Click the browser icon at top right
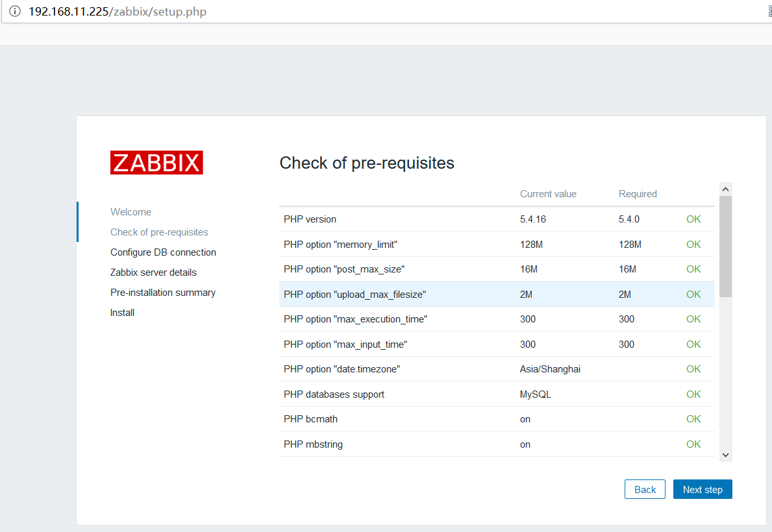 (769, 12)
